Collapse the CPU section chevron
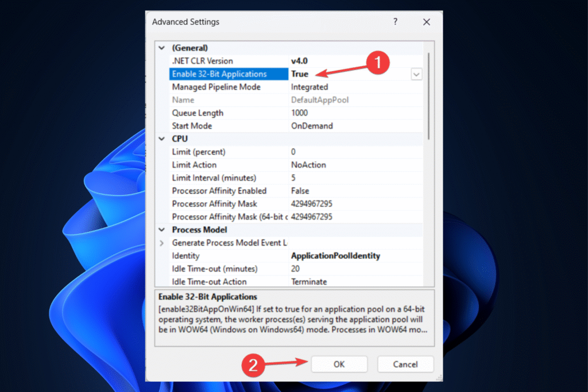The height and width of the screenshot is (392, 588). coord(161,139)
